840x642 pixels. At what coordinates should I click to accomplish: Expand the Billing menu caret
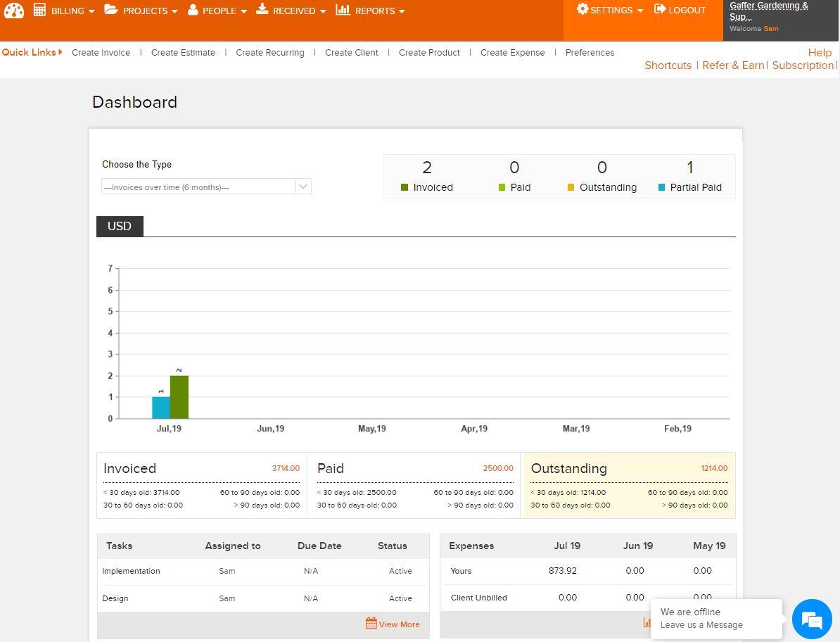(x=92, y=12)
